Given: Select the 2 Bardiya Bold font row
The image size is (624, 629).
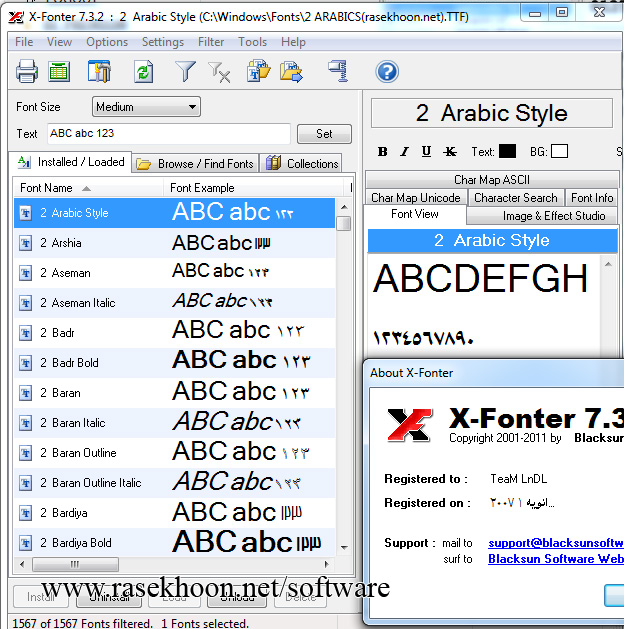Looking at the screenshot, I should [174, 543].
